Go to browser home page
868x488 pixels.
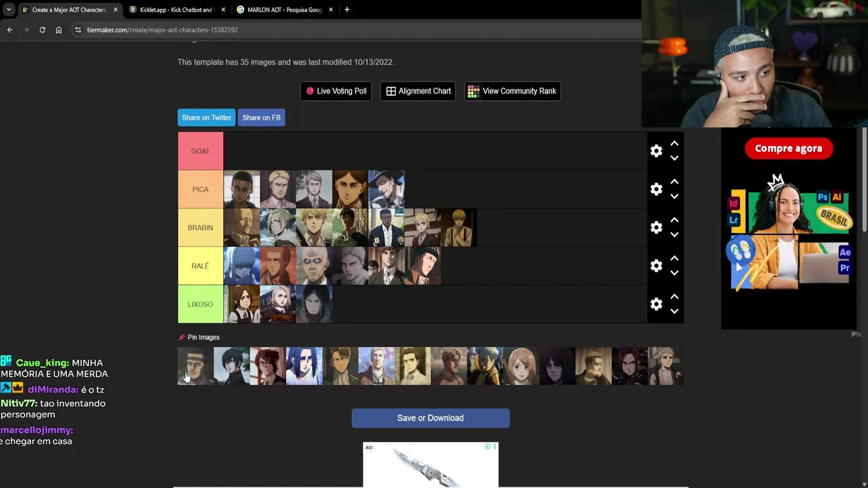tap(58, 30)
